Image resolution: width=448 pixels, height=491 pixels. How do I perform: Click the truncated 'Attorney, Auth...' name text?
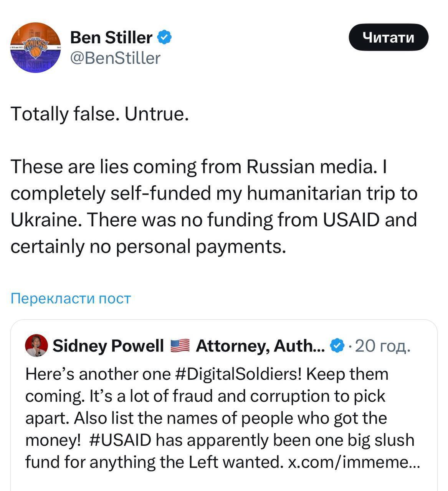260,346
